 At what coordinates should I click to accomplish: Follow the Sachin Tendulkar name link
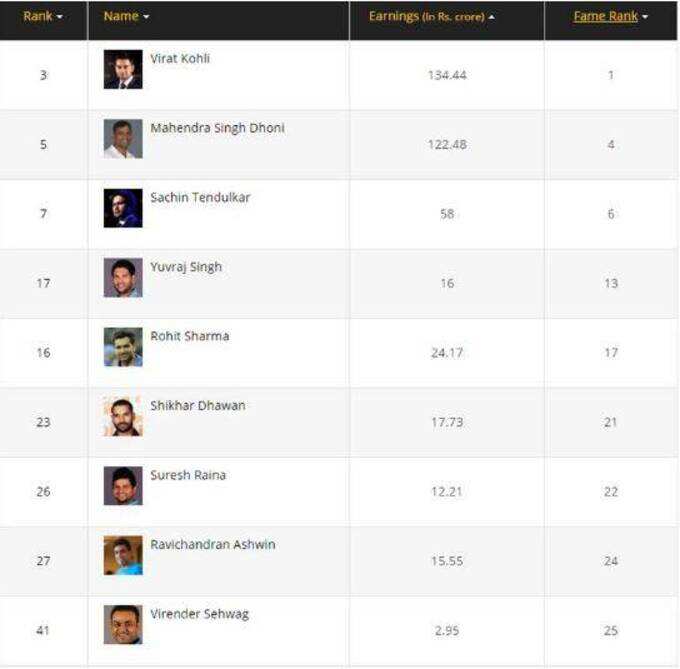pyautogui.click(x=200, y=197)
